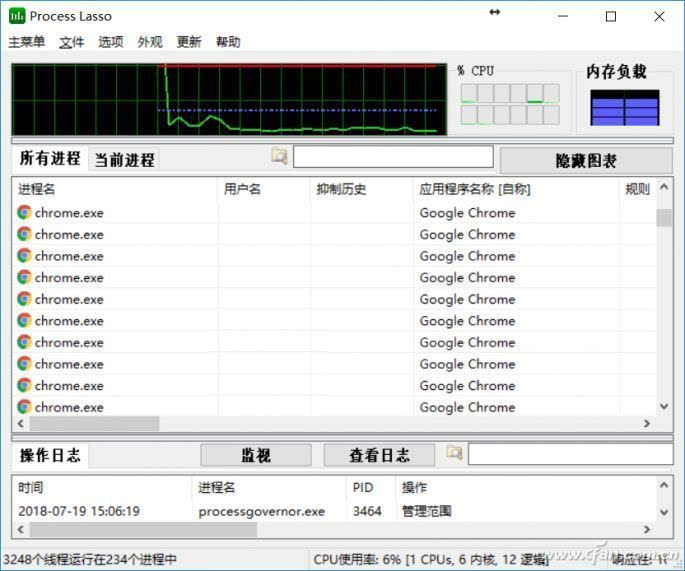Click the process list scroll right arrow

pos(647,423)
